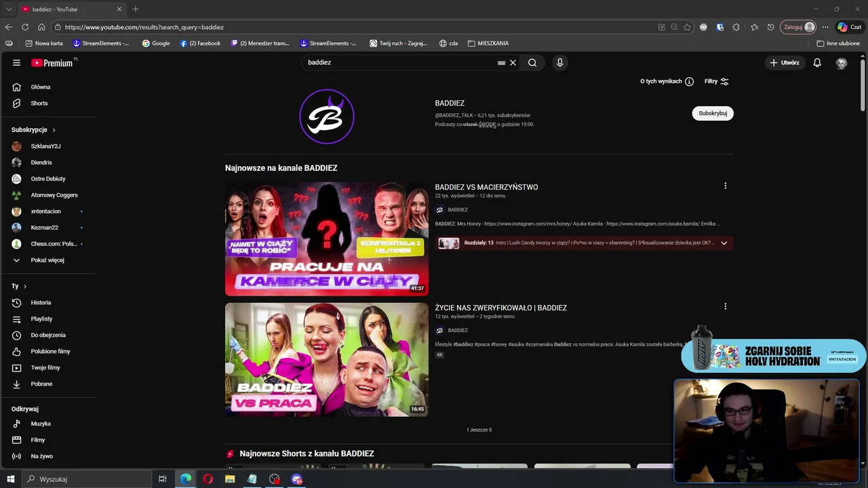Open YouTube notifications bell
The image size is (868, 488).
[817, 62]
